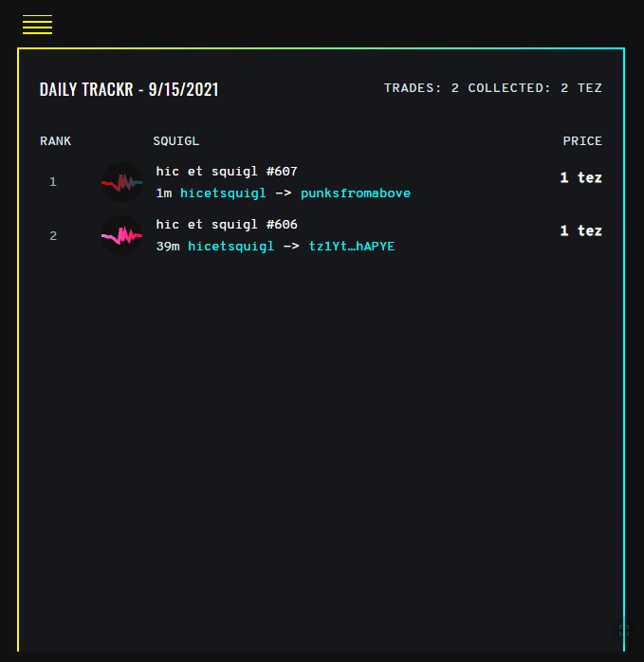The width and height of the screenshot is (644, 662).
Task: Click the '39m' timestamp
Action: (x=168, y=247)
